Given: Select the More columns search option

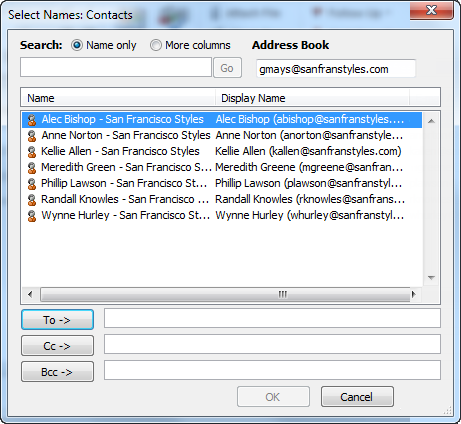Looking at the screenshot, I should click(156, 45).
